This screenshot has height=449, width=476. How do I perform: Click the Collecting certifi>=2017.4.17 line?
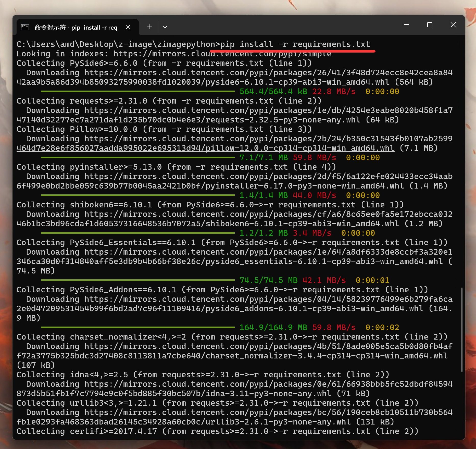[x=217, y=431]
